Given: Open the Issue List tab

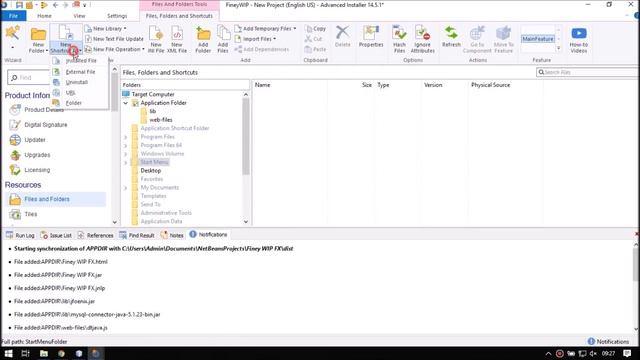Looking at the screenshot, I should click(56, 235).
